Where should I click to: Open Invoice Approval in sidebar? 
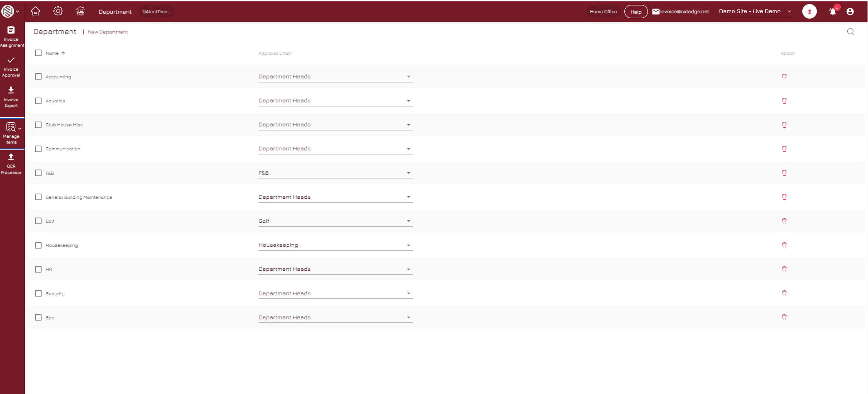coord(11,67)
